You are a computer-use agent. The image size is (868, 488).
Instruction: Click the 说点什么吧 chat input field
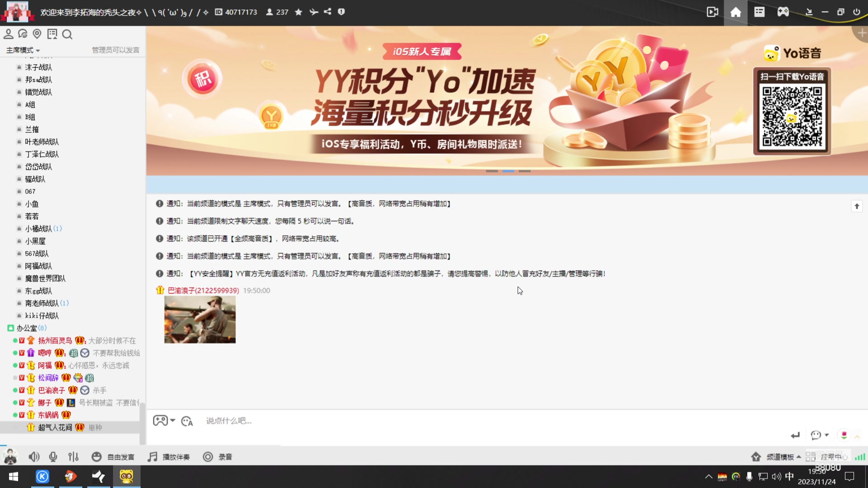coord(316,421)
